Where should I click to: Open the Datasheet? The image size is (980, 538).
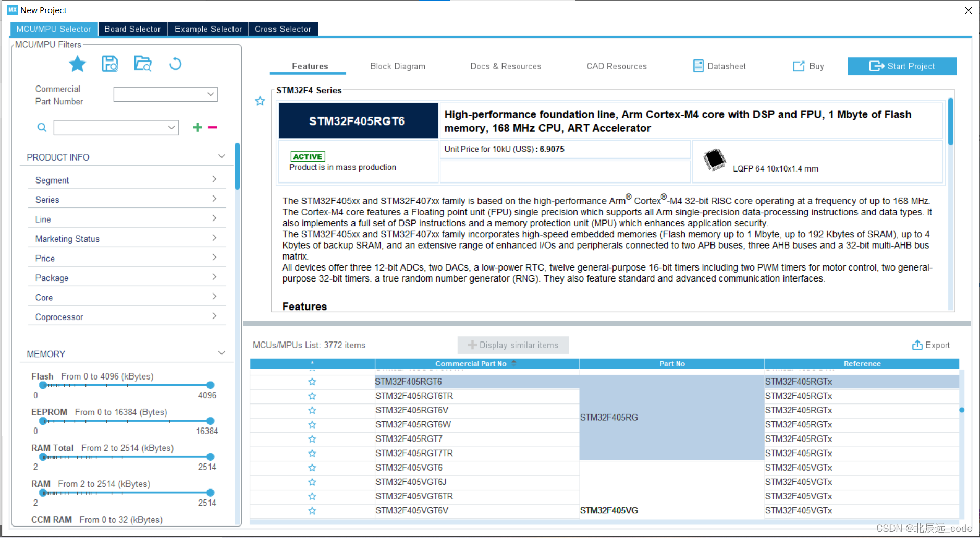click(x=719, y=66)
